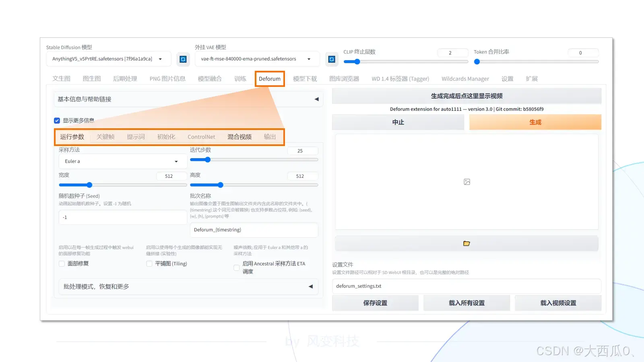Screen dimensions: 644x362
Task: Enable Ancestral 采样方法 ETA 调度 checkbox
Action: coord(237,268)
